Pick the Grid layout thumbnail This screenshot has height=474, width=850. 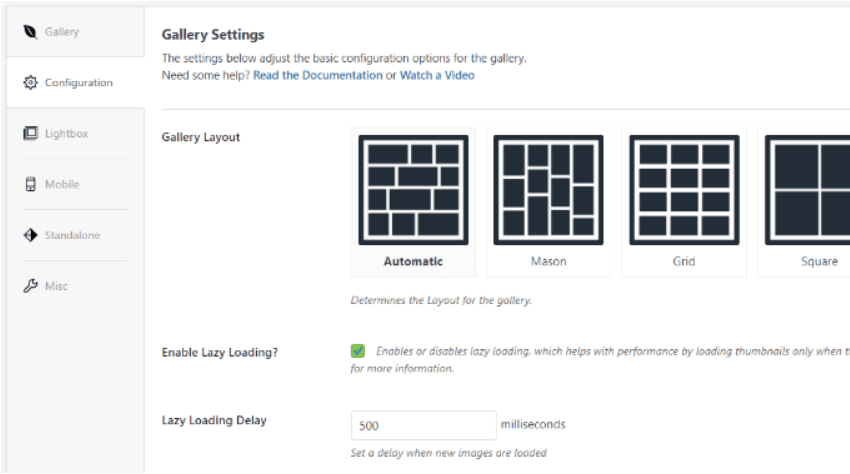pyautogui.click(x=684, y=190)
